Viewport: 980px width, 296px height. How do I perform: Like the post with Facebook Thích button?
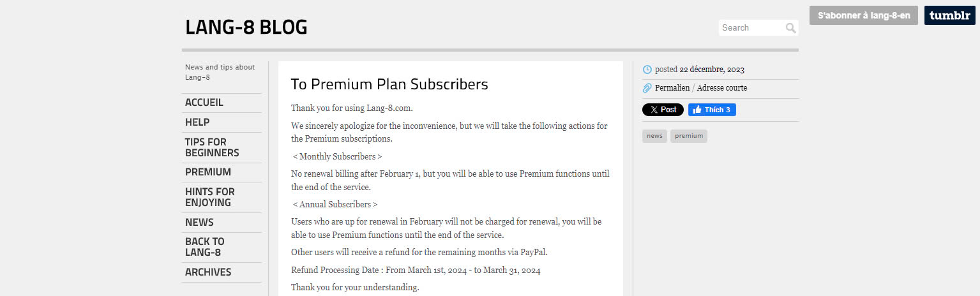tap(712, 110)
